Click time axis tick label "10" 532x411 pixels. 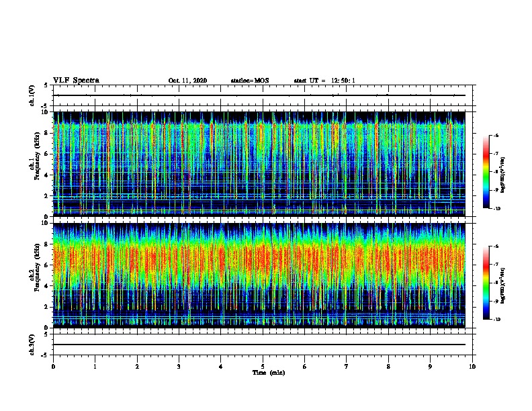tap(472, 367)
